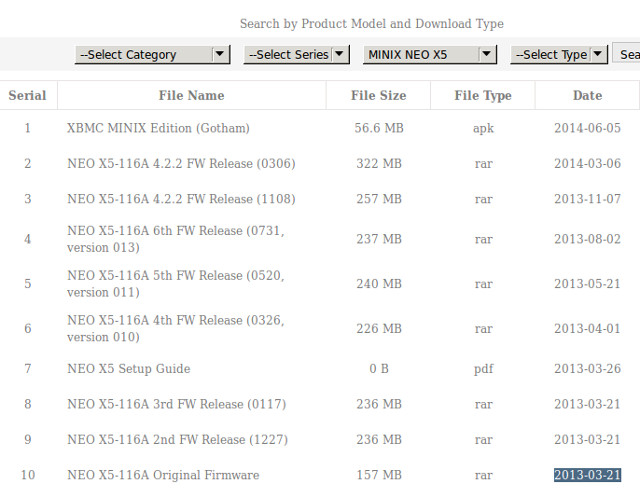This screenshot has height=498, width=640.
Task: Click serial number 5
Action: click(27, 284)
